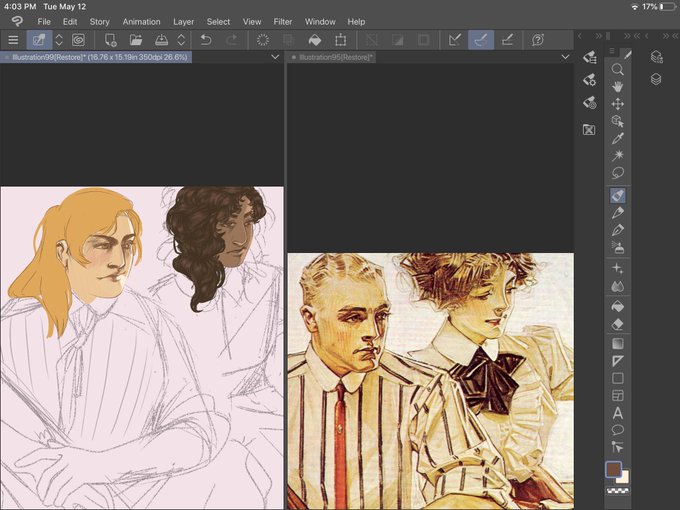Select the Hand move tool

pos(618,87)
